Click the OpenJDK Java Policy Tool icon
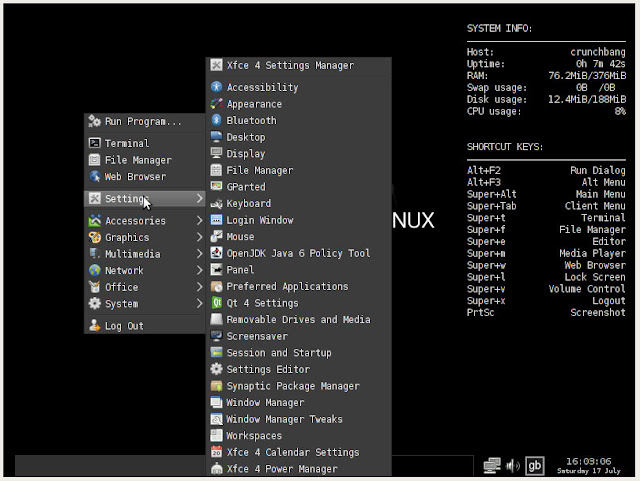The width and height of the screenshot is (640, 481). click(x=216, y=253)
